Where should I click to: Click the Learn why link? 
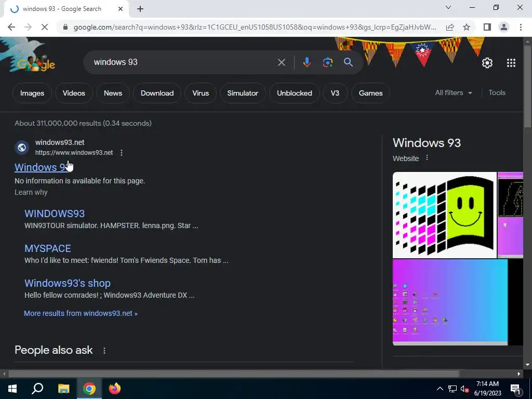click(31, 192)
